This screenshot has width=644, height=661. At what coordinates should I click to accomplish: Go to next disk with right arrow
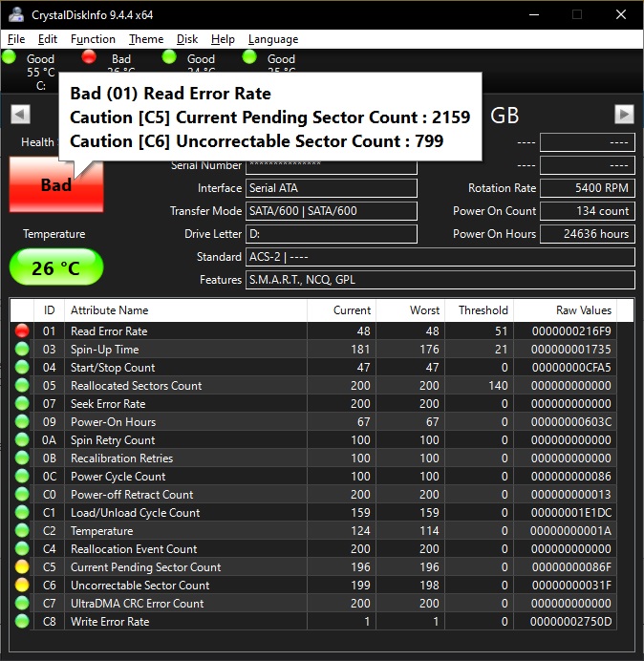624,115
